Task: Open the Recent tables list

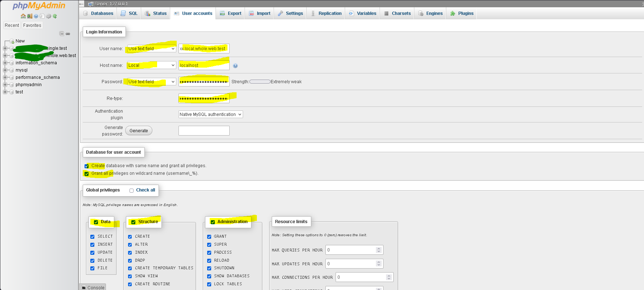Action: point(12,25)
